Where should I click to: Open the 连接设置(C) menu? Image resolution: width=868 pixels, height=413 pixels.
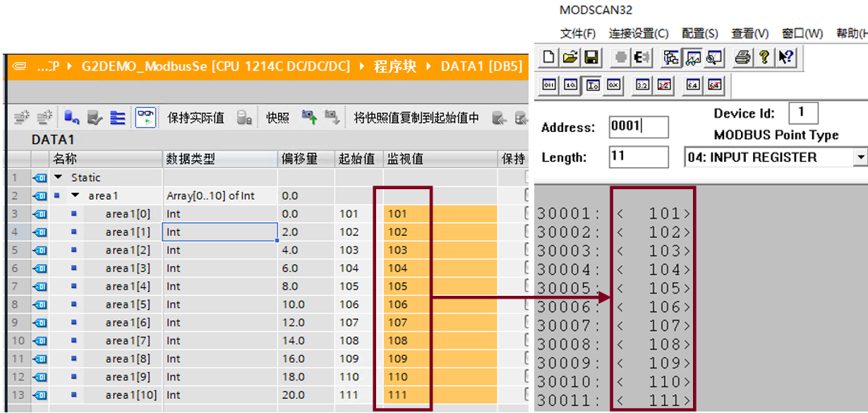[x=639, y=33]
